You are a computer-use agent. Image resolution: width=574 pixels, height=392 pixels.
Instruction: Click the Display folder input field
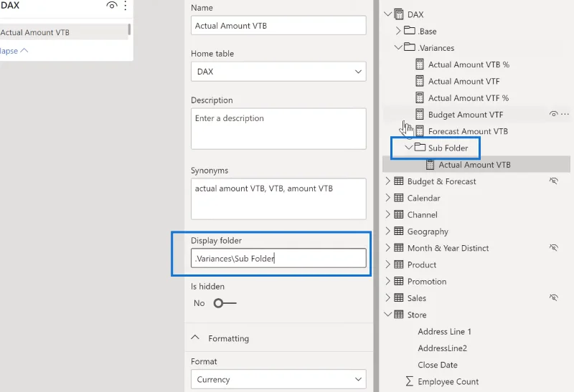click(x=278, y=258)
